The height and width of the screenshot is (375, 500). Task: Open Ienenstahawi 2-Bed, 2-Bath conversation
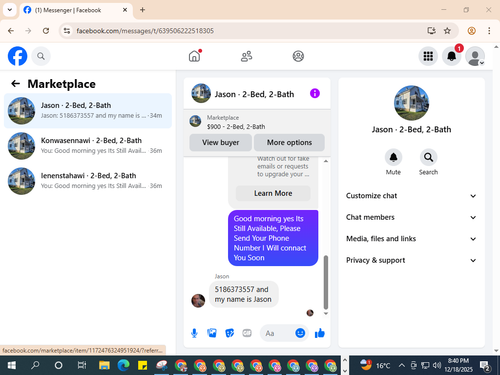[88, 181]
